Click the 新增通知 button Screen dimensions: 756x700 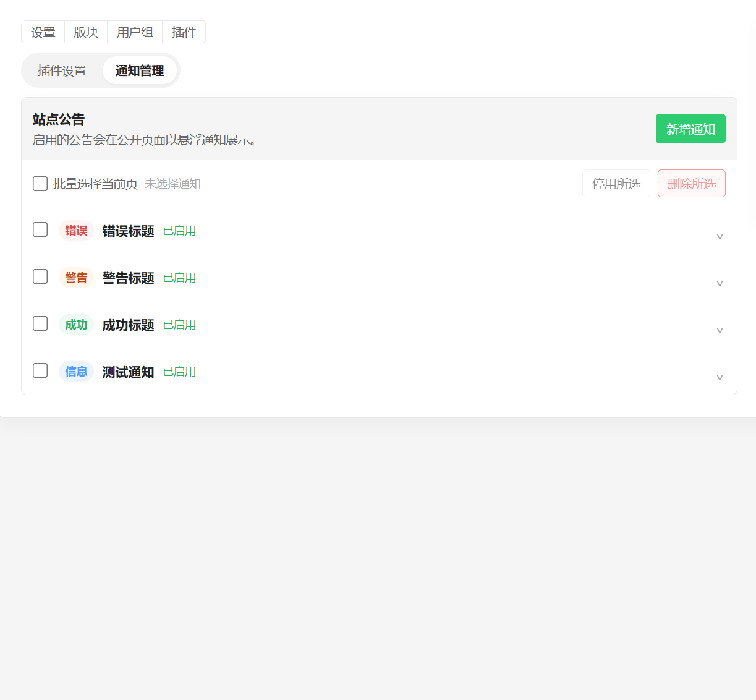pos(690,129)
